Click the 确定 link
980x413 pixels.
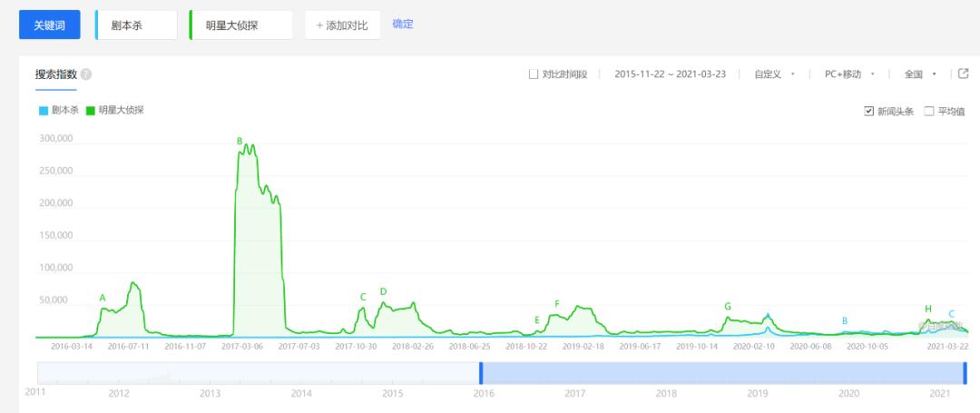point(403,24)
